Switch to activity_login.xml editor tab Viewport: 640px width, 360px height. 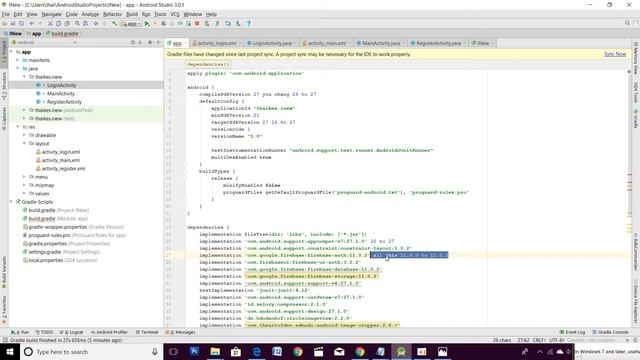[x=217, y=43]
